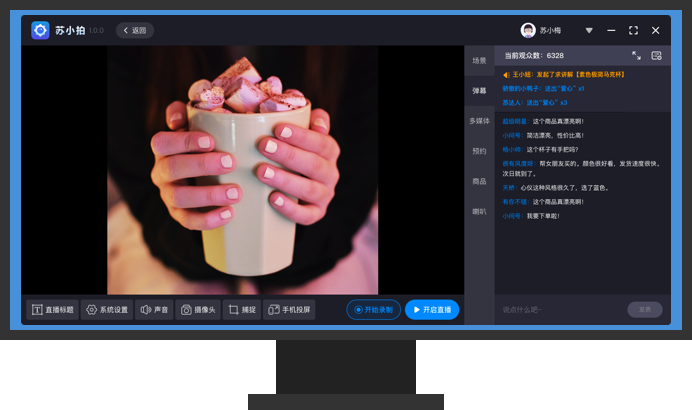Switch to the 场景 tab
692x410 pixels.
[x=479, y=61]
